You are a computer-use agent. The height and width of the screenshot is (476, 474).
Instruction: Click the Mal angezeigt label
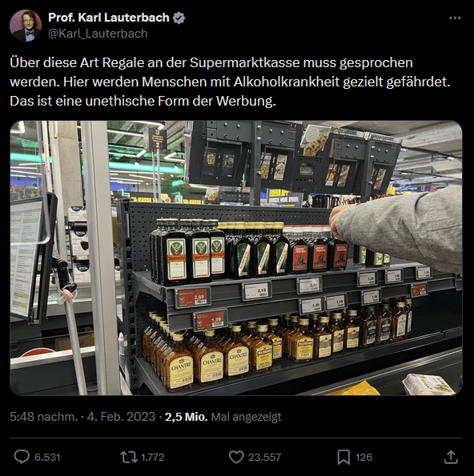click(x=246, y=417)
